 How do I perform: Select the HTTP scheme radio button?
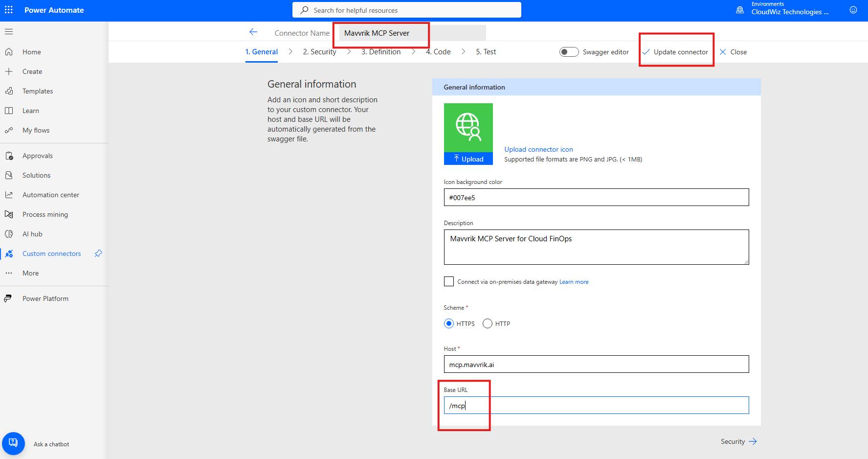(488, 323)
